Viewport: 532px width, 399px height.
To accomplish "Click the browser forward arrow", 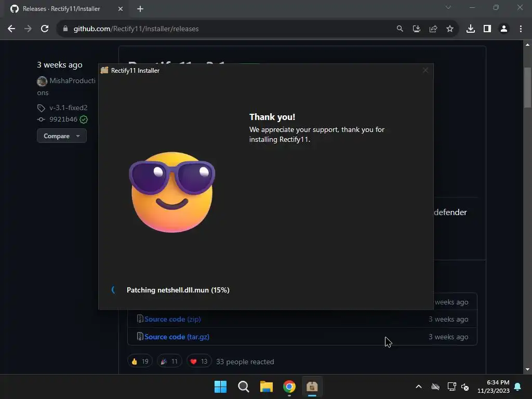I will (x=28, y=29).
